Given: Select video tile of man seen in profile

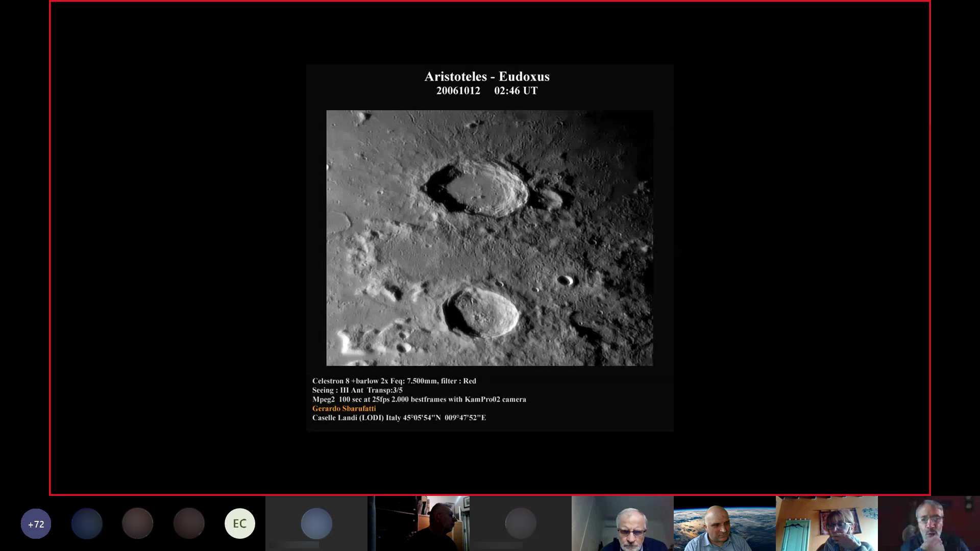Looking at the screenshot, I should click(419, 523).
